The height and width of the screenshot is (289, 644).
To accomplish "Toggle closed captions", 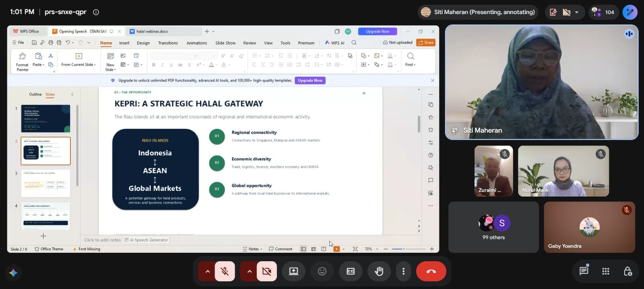I will pyautogui.click(x=351, y=271).
